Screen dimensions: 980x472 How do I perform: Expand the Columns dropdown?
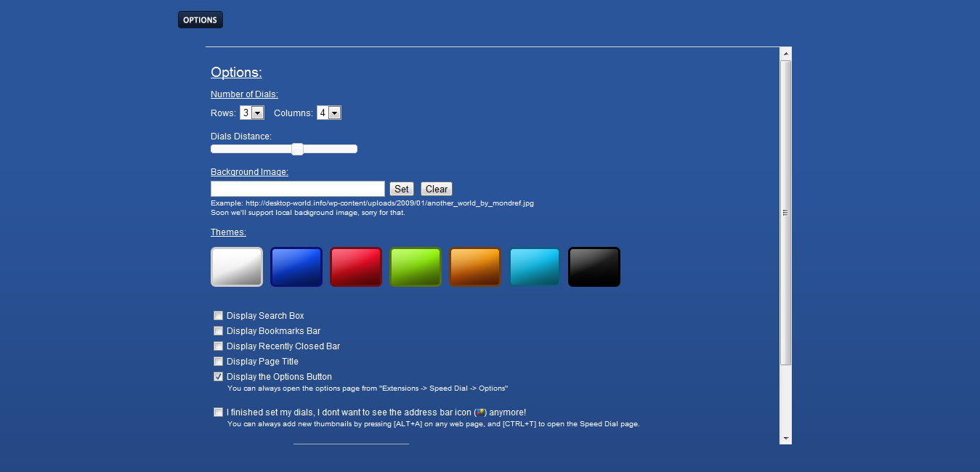(329, 113)
